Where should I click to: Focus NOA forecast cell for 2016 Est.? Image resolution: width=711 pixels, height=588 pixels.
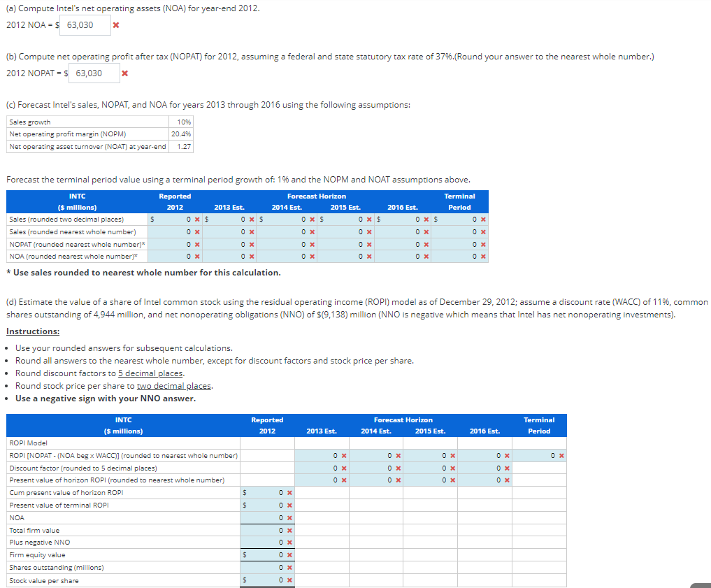pos(403,257)
